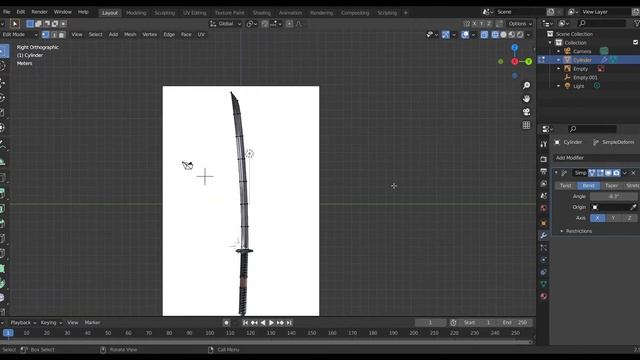This screenshot has height=360, width=640.
Task: Toggle X-ray display button
Action: click(x=484, y=35)
